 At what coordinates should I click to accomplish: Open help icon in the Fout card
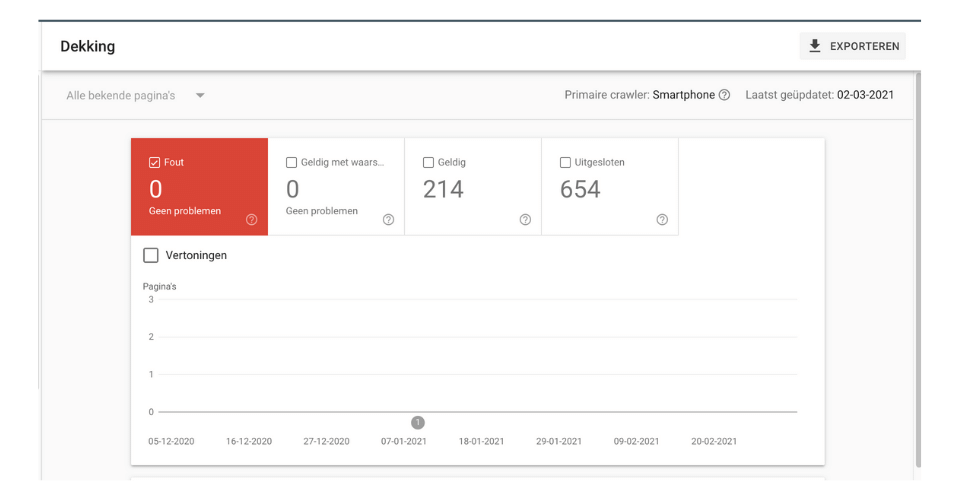252,220
